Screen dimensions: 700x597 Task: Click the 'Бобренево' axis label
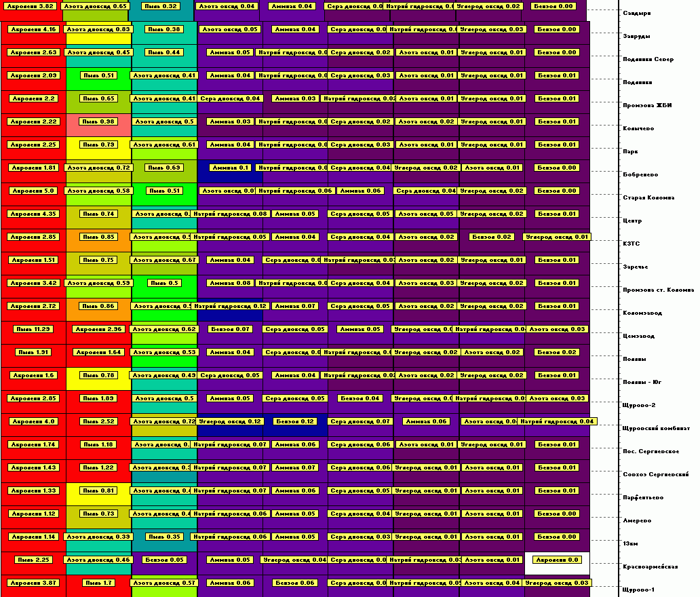click(640, 174)
